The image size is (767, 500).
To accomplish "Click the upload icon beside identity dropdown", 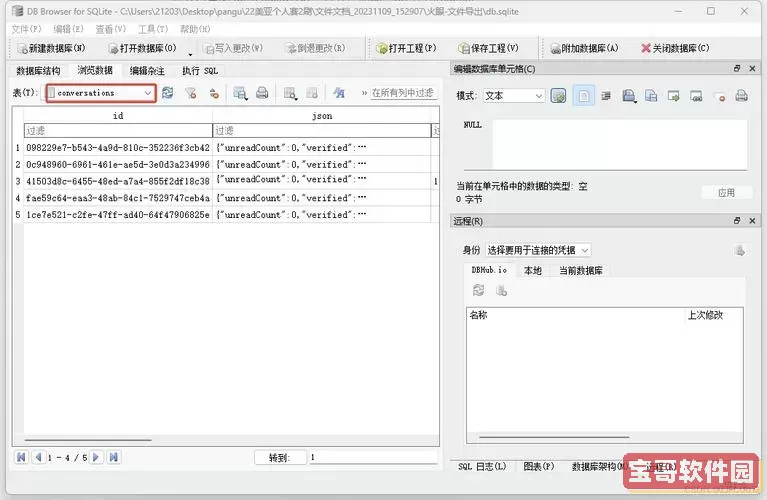I will (740, 250).
